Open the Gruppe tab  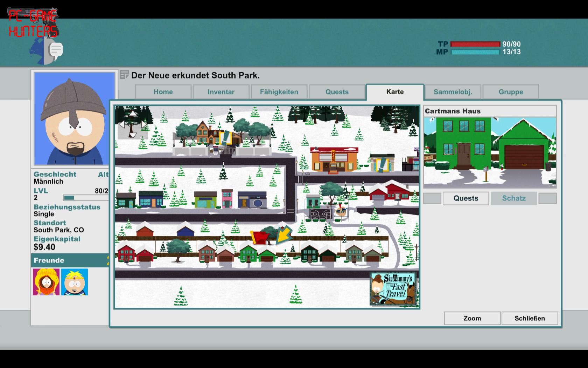511,92
